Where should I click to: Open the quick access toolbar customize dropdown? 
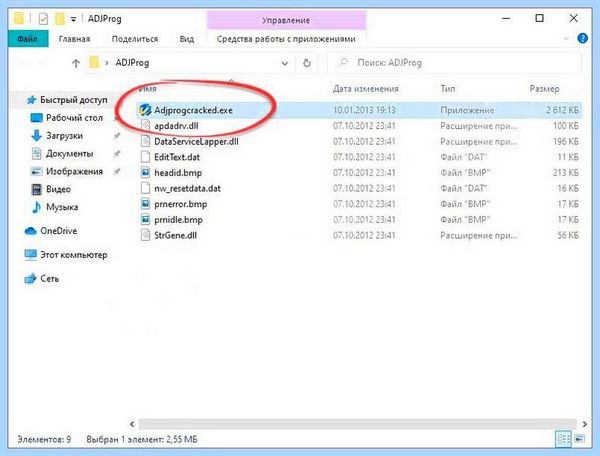73,19
